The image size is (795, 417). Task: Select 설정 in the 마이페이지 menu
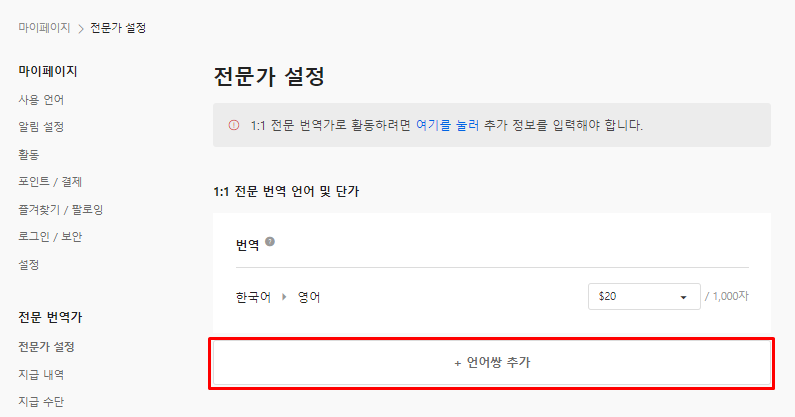(28, 264)
